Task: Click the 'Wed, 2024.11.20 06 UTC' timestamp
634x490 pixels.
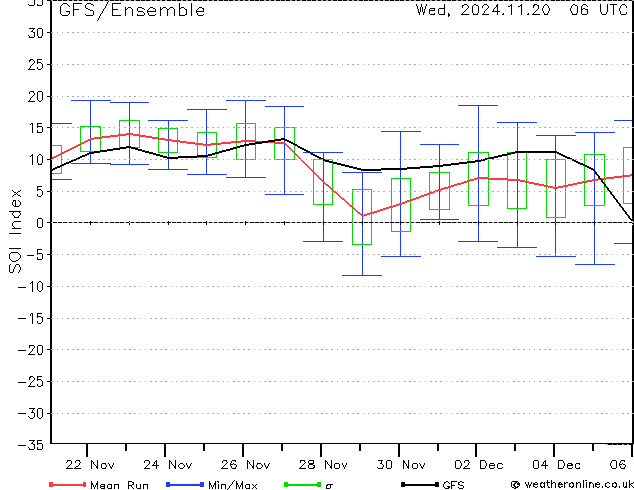Action: point(521,10)
